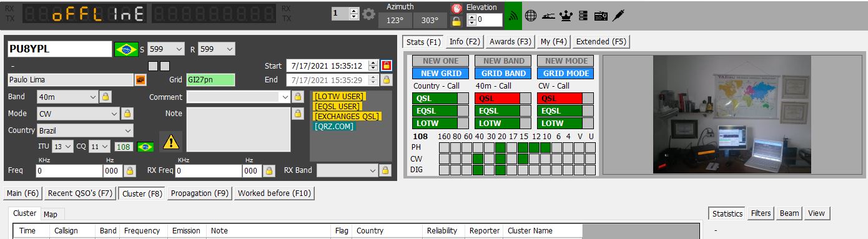Toggle the Mode field lock
868x239 pixels.
(x=127, y=114)
